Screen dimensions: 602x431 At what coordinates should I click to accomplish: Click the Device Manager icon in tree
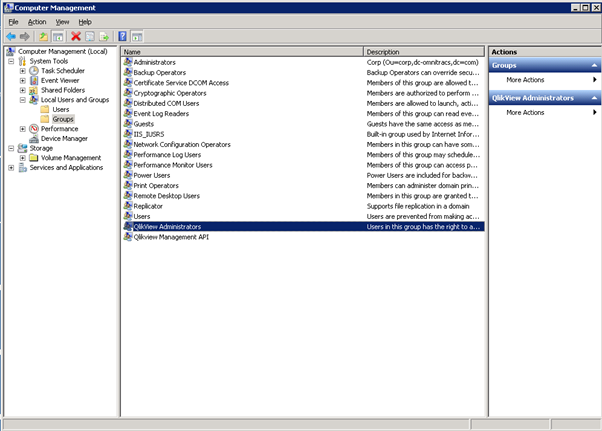click(x=34, y=139)
